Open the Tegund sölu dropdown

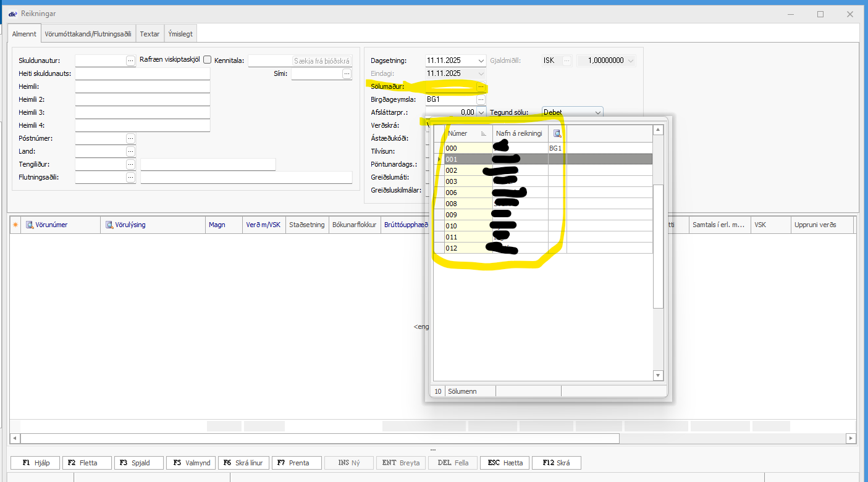[597, 112]
